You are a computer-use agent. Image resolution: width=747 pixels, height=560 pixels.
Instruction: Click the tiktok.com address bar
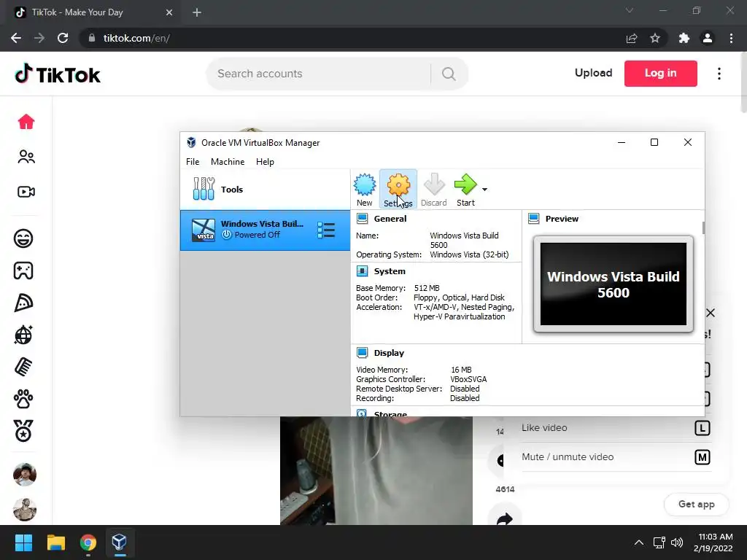tap(352, 38)
